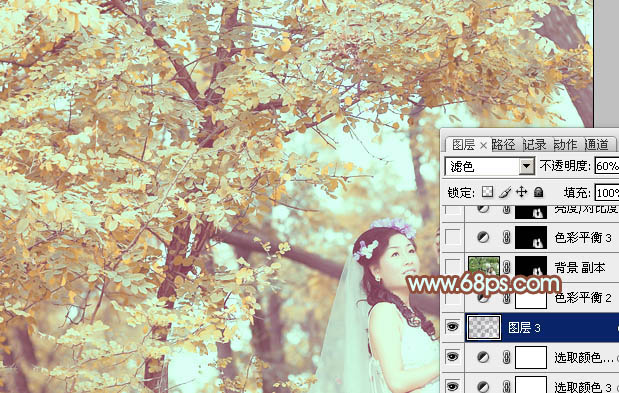Click the 图层 3 transparent layer thumbnail
Image resolution: width=619 pixels, height=393 pixels.
[484, 328]
